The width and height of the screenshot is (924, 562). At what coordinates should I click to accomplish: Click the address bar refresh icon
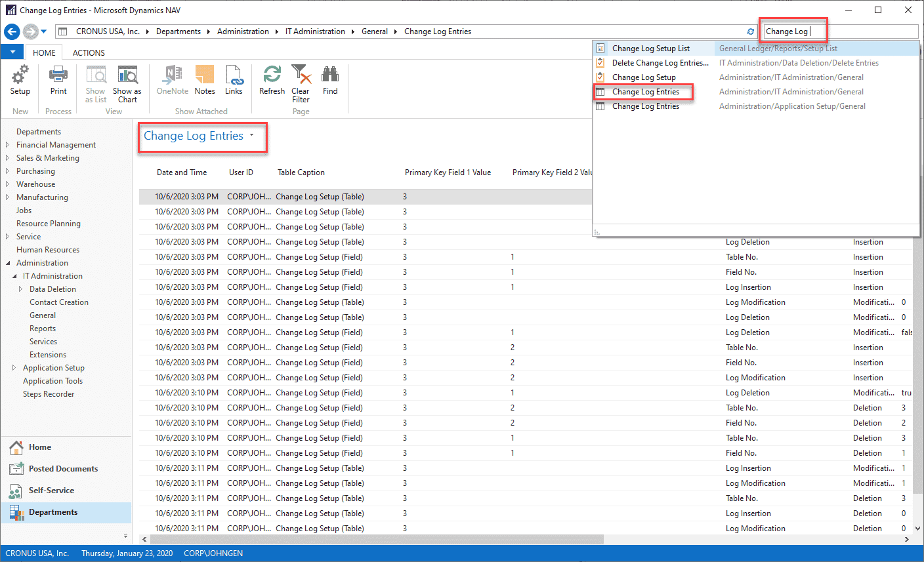tap(751, 31)
